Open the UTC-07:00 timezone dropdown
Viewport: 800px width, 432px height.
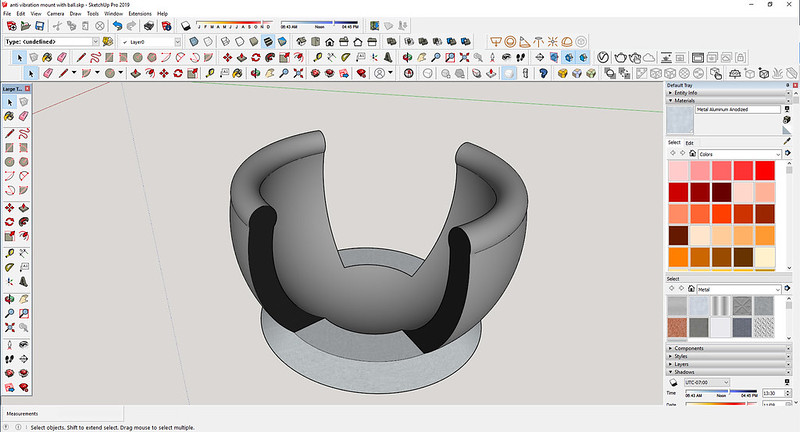pos(706,382)
